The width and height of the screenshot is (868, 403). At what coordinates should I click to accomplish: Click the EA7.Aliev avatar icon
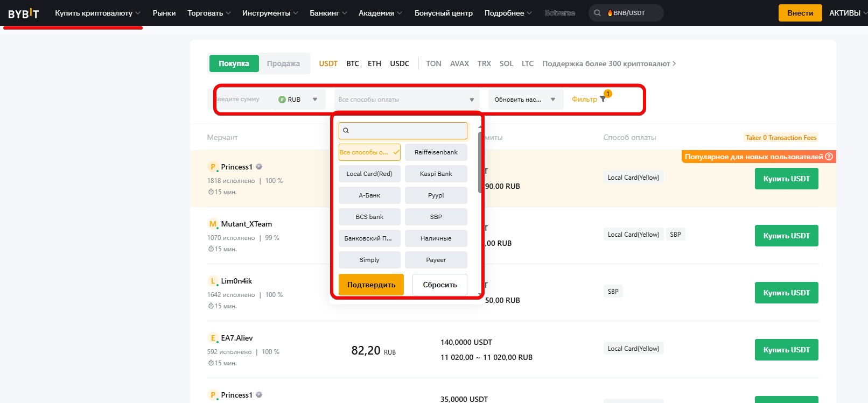click(213, 338)
